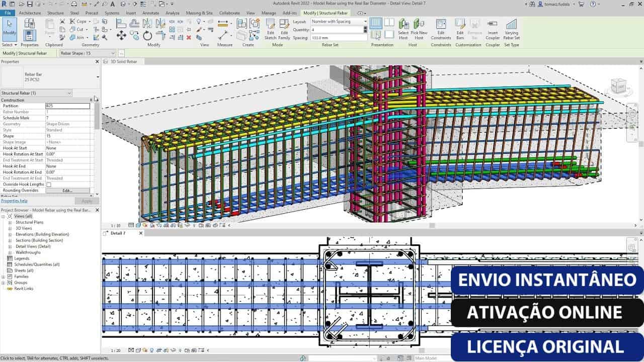Click Edit Sketch
Viewport: 644px width, 362px height.
coord(270,30)
